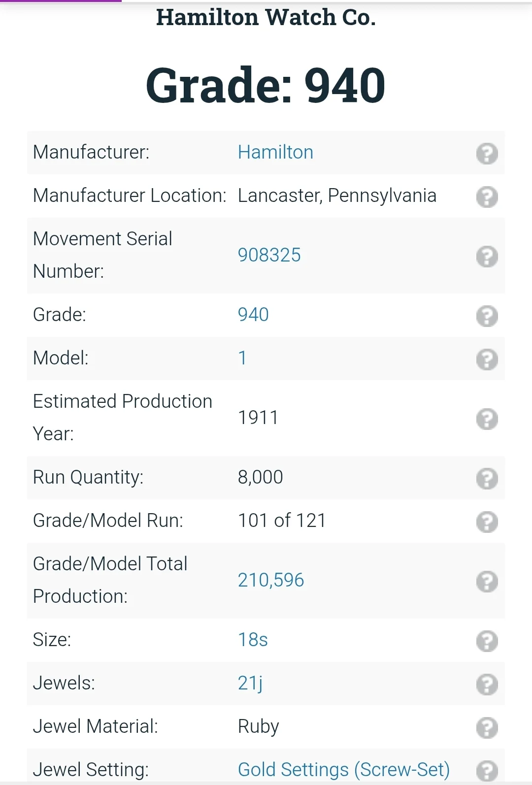Image resolution: width=532 pixels, height=785 pixels.
Task: Click serial number 908325 link
Action: (x=269, y=255)
